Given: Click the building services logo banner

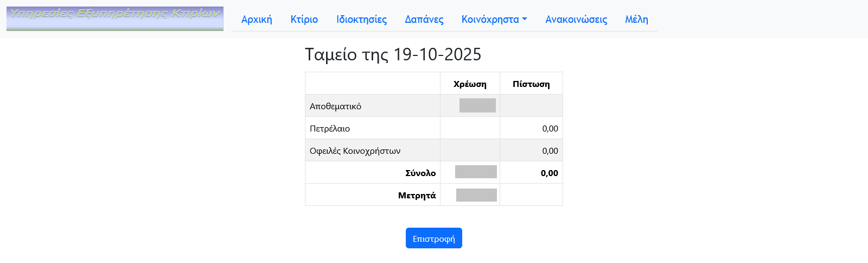Looking at the screenshot, I should (x=115, y=19).
